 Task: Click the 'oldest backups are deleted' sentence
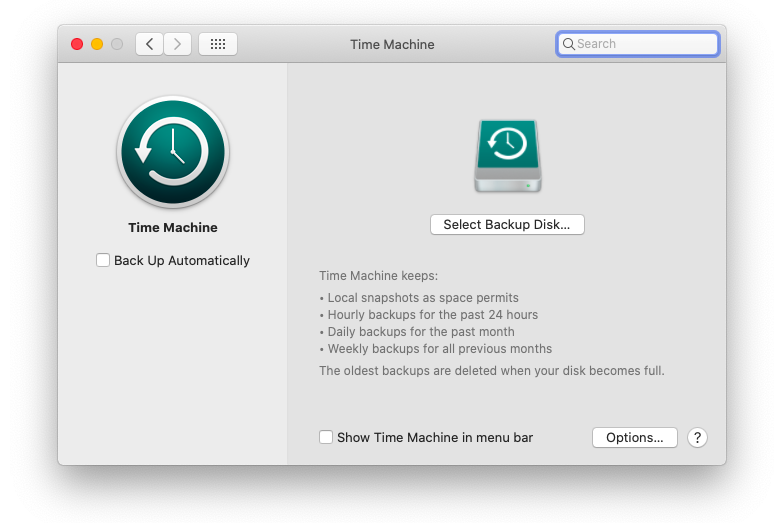click(492, 371)
